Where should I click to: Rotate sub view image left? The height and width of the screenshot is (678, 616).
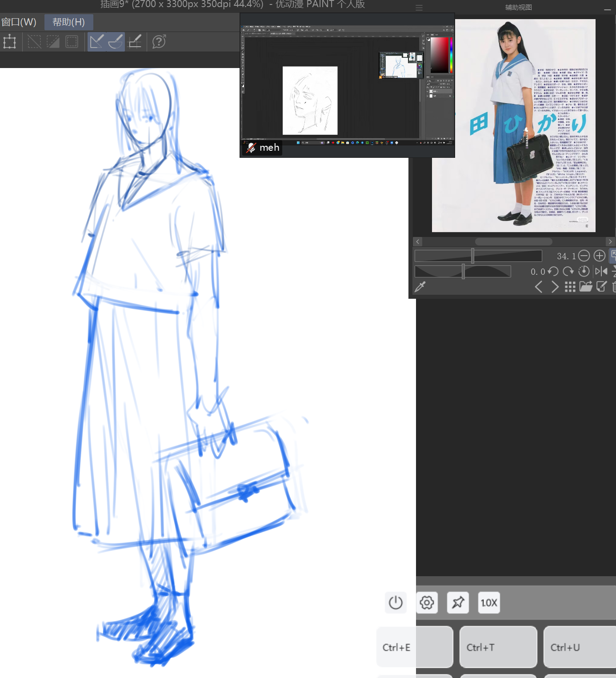click(x=553, y=271)
